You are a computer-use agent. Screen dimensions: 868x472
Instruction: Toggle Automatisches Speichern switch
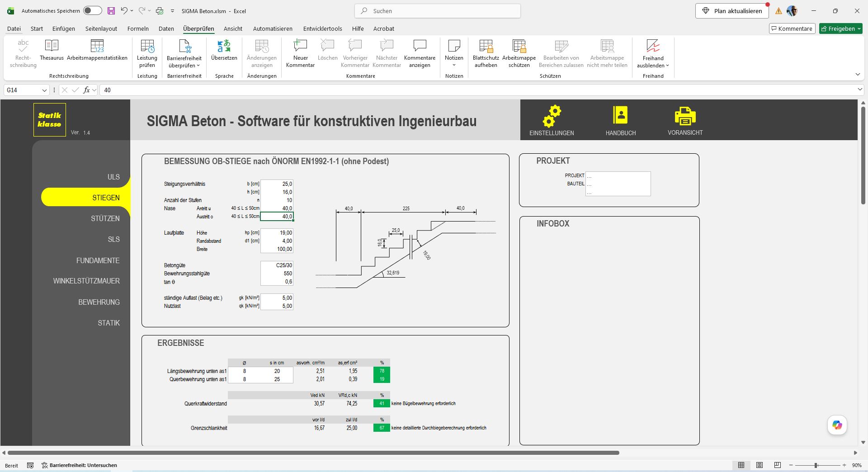(x=92, y=11)
